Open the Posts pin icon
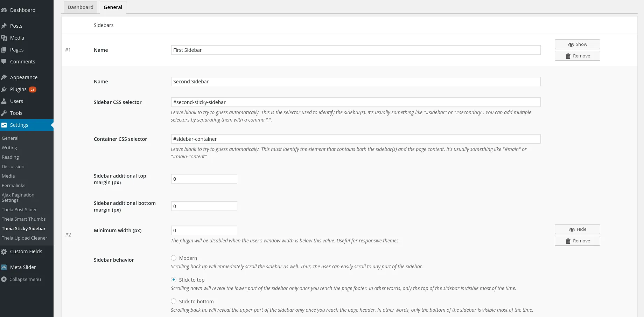Image resolution: width=644 pixels, height=317 pixels. (4, 26)
